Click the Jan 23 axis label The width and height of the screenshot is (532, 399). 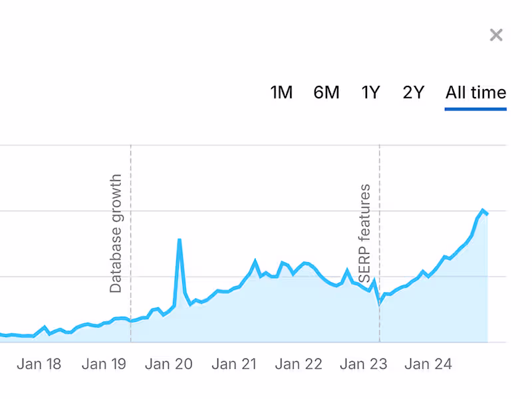click(363, 364)
